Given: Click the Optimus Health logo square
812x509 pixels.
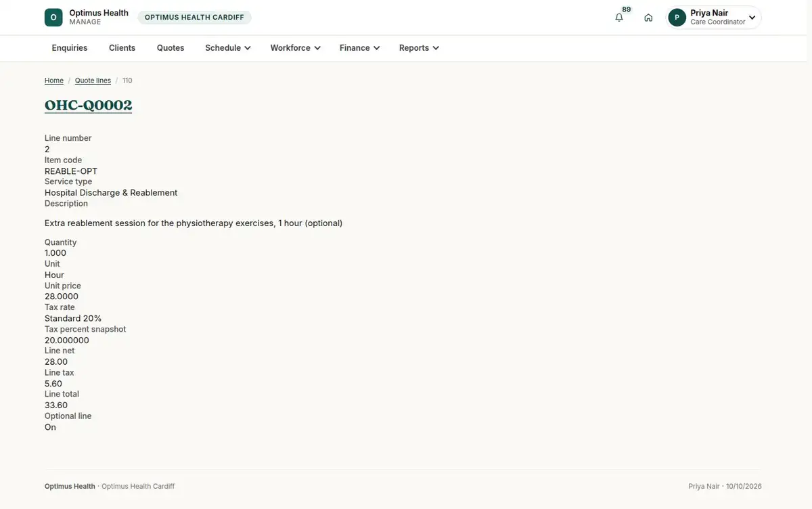Looking at the screenshot, I should tap(53, 18).
